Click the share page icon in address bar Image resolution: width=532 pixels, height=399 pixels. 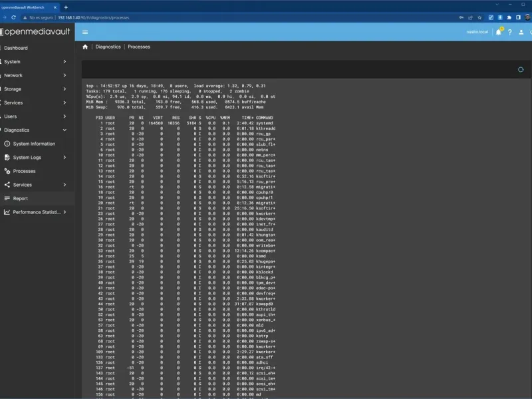click(470, 18)
